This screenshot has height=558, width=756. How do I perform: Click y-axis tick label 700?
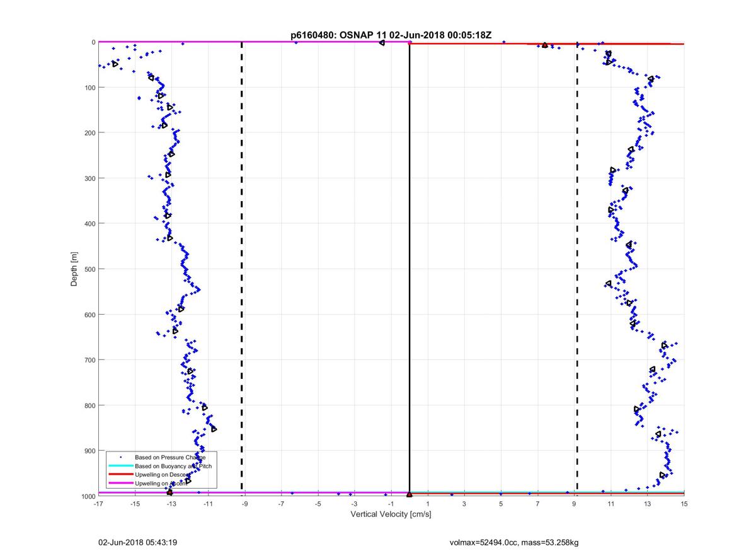(89, 360)
